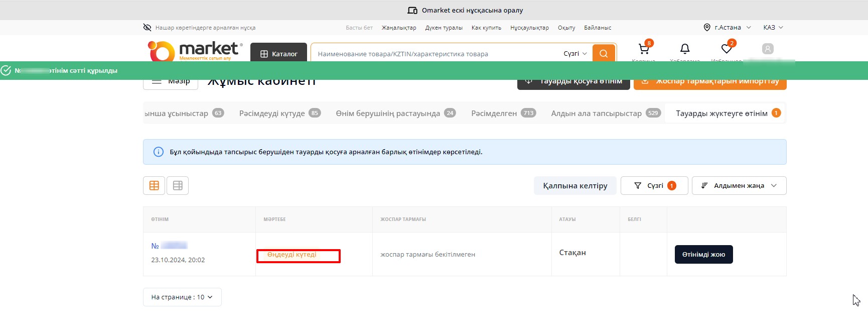Viewport: 868px width, 333px height.
Task: Open the user profile avatar
Action: [x=767, y=49]
